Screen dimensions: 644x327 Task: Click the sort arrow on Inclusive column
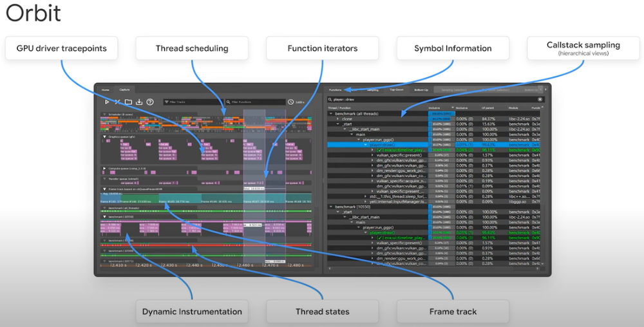point(451,107)
